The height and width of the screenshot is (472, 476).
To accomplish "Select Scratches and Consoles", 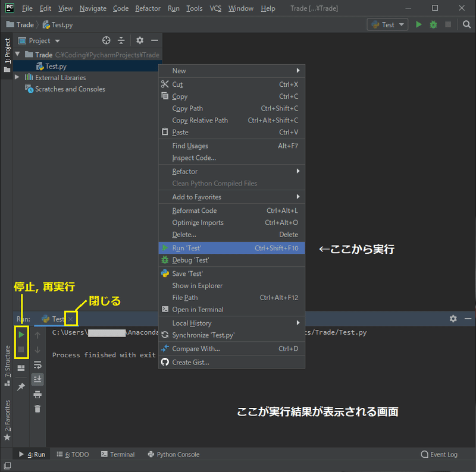I will [70, 89].
